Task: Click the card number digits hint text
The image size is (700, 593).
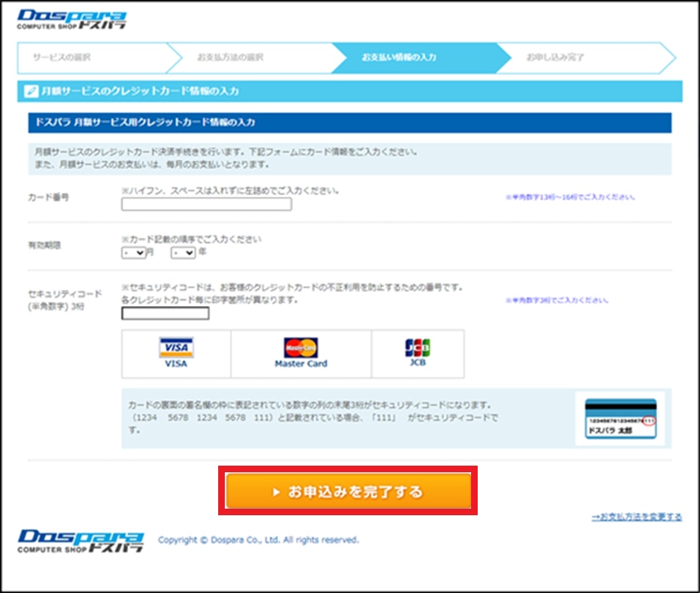Action: click(570, 198)
